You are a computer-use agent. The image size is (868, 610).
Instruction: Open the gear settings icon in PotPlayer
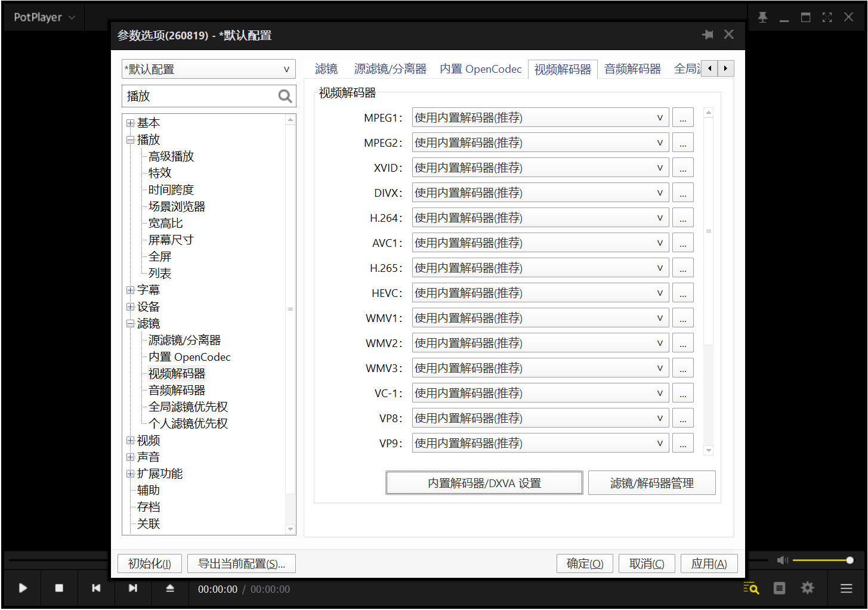click(807, 588)
